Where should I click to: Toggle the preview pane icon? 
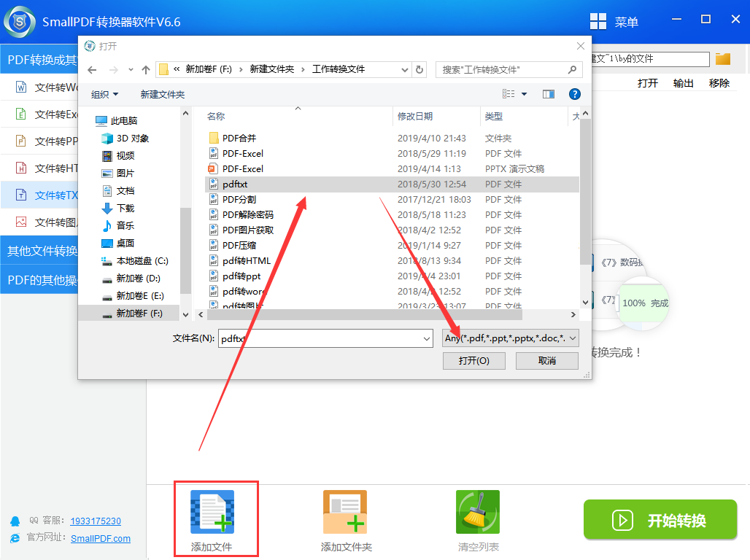pos(549,94)
